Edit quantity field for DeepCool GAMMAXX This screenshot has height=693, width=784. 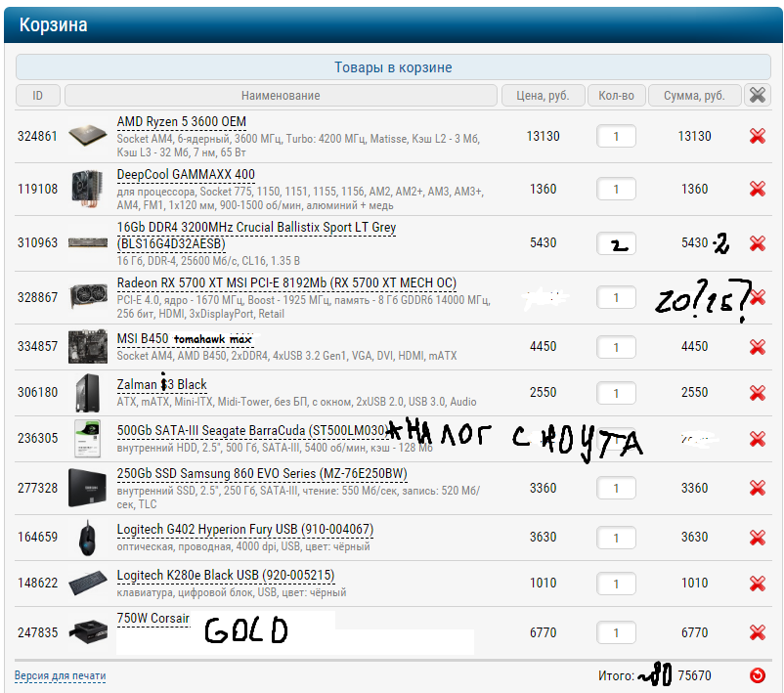616,189
